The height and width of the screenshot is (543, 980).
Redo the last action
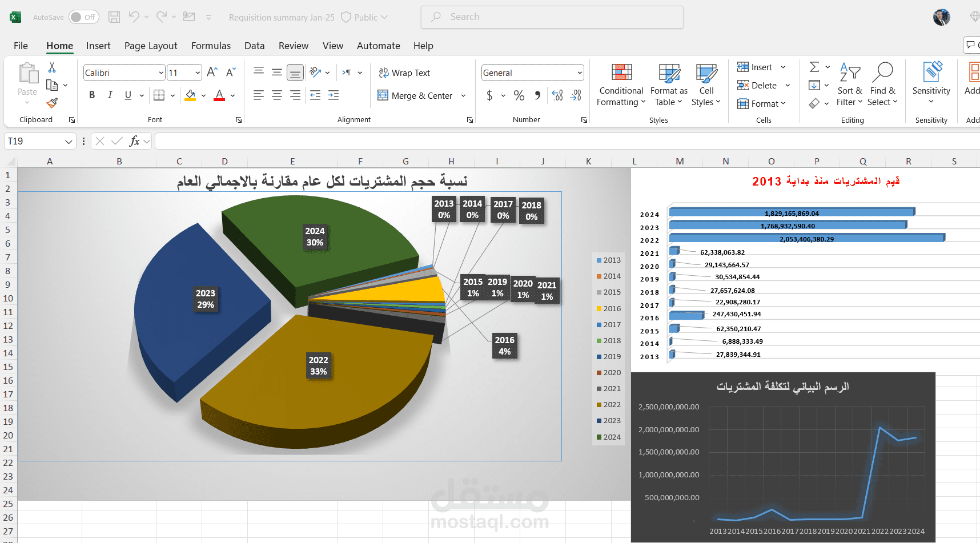(x=162, y=17)
